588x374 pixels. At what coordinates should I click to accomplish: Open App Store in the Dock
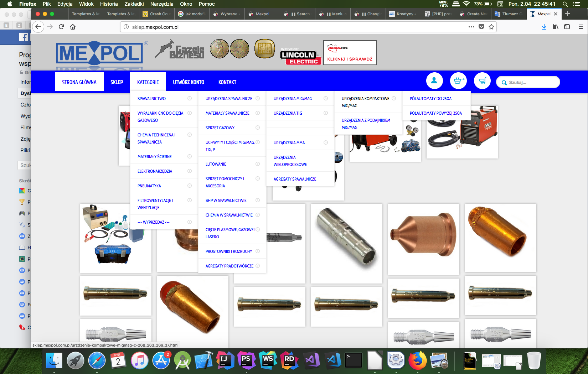click(x=161, y=360)
